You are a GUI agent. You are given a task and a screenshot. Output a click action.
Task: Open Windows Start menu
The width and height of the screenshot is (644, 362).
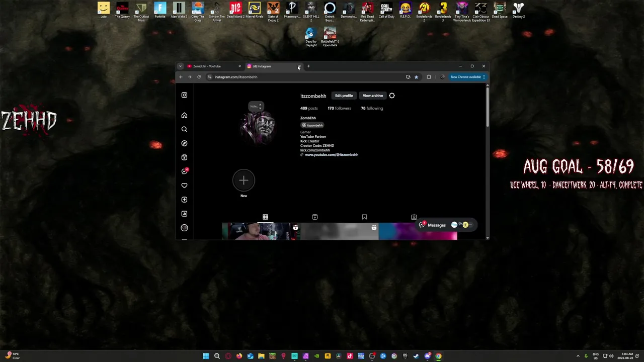[206, 356]
